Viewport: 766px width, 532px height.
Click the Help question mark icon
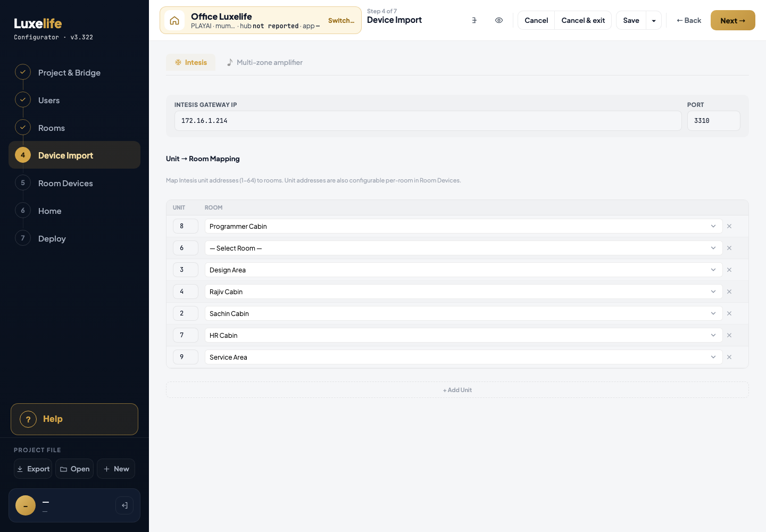[28, 419]
